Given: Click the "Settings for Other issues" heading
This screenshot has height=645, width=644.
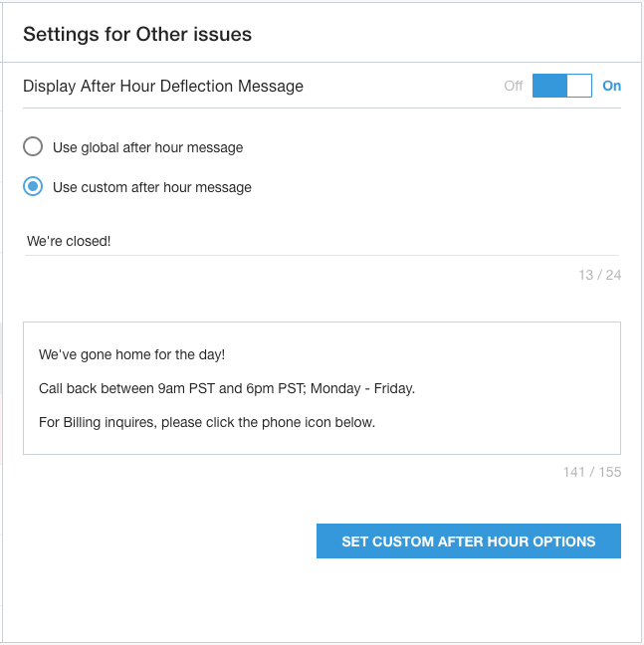Looking at the screenshot, I should (137, 35).
